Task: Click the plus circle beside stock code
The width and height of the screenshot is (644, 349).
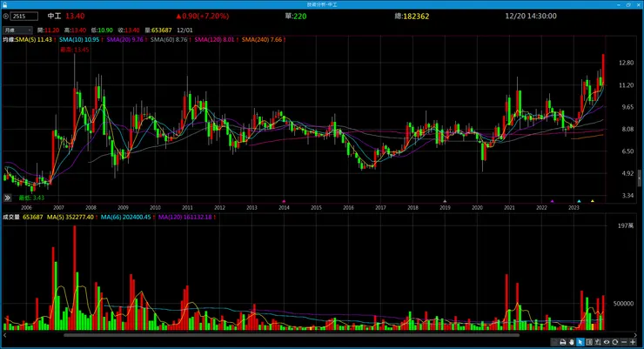Action: [x=6, y=17]
